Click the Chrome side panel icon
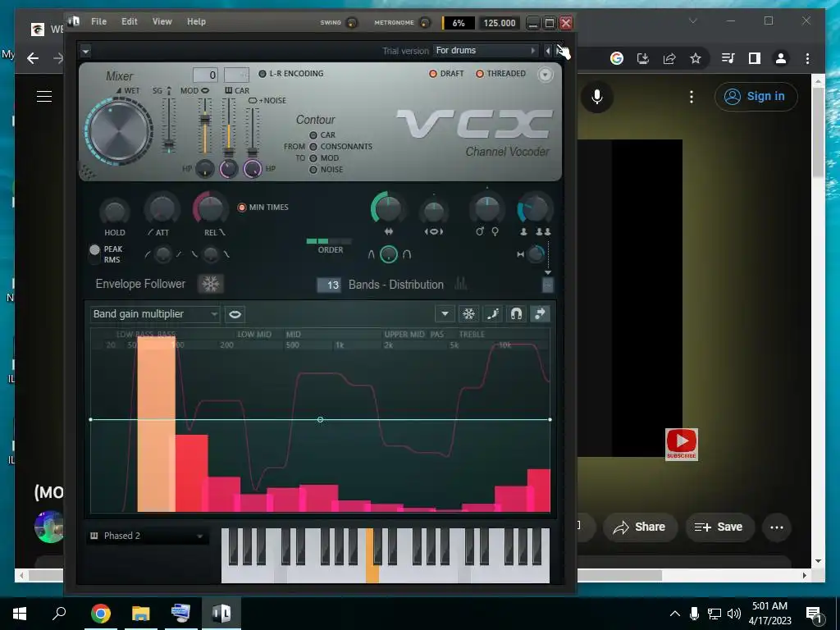Screen dimensions: 840x630 coord(755,58)
